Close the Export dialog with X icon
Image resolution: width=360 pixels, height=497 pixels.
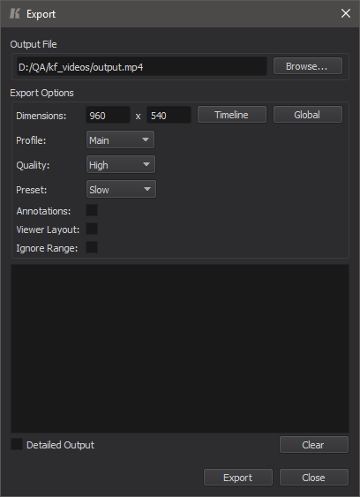point(346,14)
